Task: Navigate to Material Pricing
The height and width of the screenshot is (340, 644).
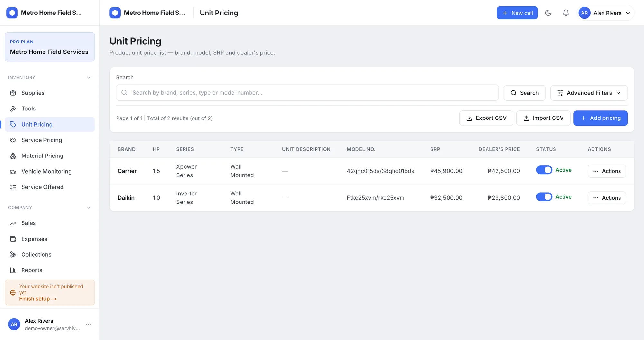Action: [x=50, y=156]
